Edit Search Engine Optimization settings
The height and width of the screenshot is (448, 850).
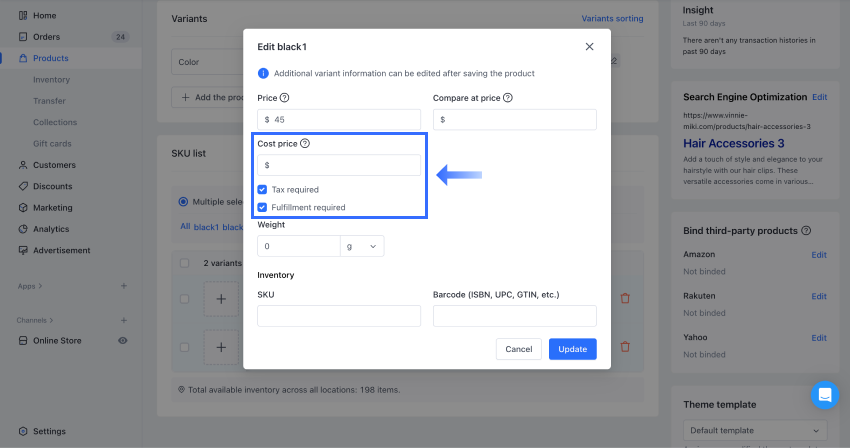click(820, 97)
